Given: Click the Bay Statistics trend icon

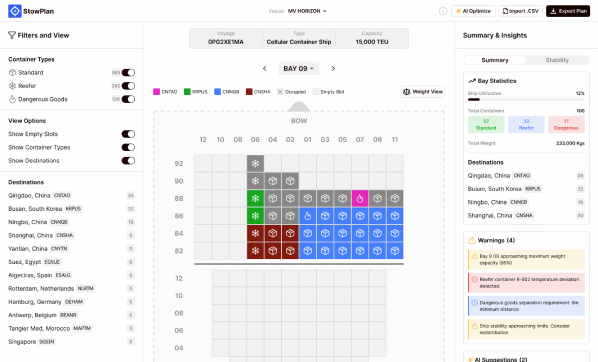Looking at the screenshot, I should point(472,81).
